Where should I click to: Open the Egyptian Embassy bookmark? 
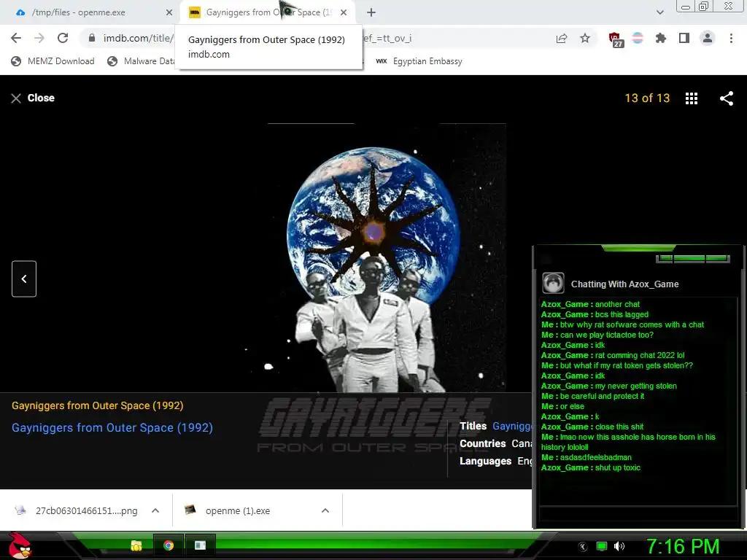coord(419,61)
